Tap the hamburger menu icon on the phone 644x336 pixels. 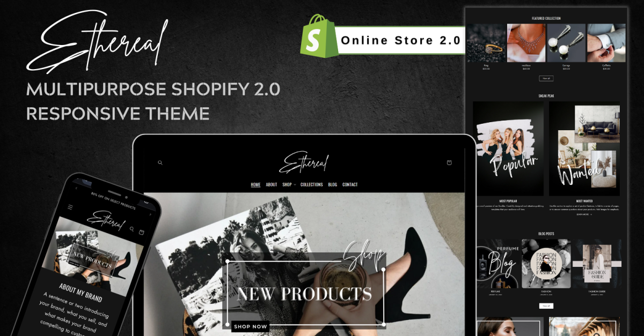[x=70, y=207]
